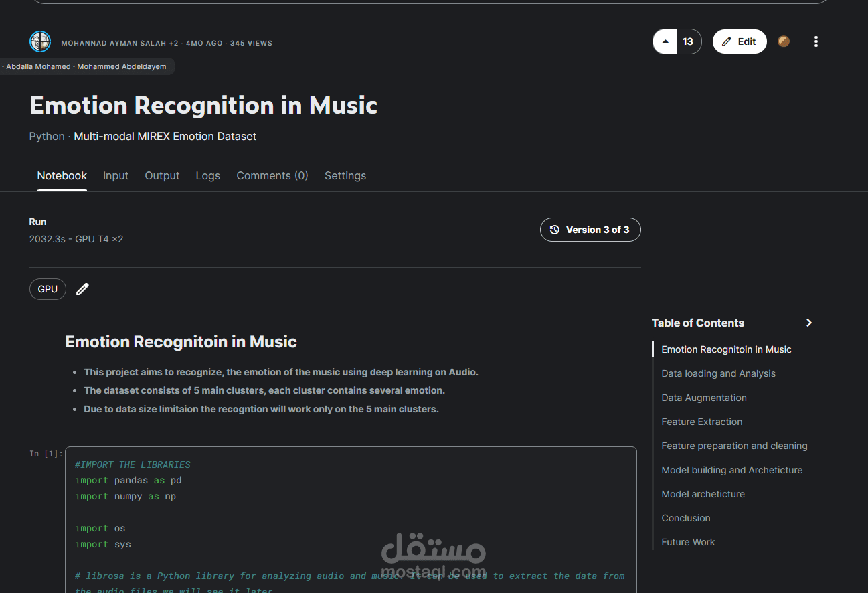Viewport: 868px width, 593px height.
Task: Go to Future Work in contents
Action: [x=688, y=542]
